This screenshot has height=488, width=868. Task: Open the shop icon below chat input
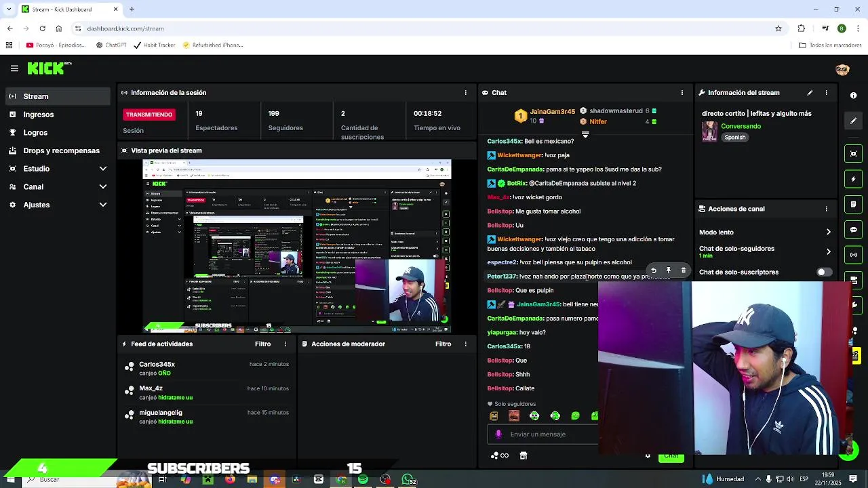523,456
